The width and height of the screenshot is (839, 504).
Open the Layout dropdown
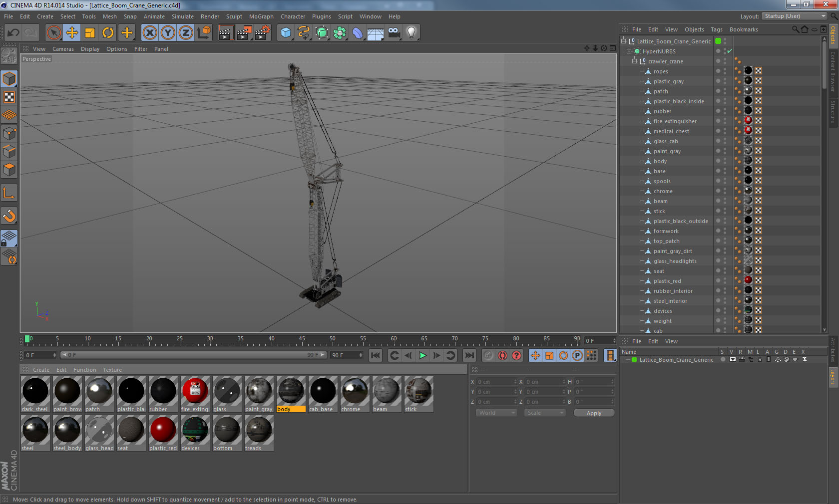click(795, 16)
